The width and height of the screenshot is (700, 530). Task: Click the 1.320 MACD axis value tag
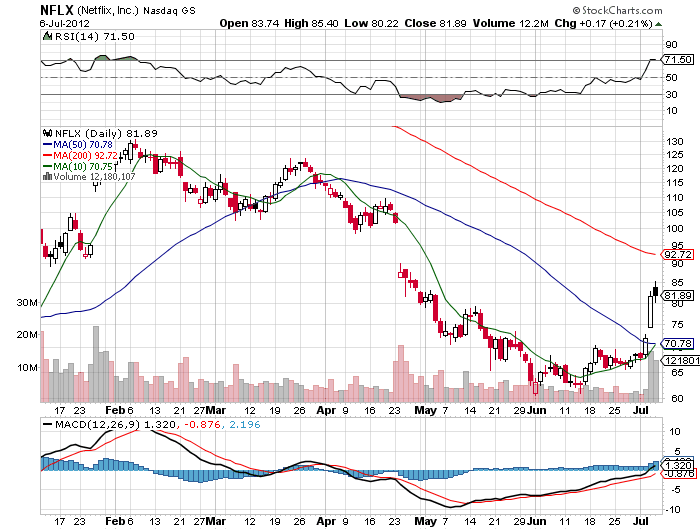tap(678, 465)
